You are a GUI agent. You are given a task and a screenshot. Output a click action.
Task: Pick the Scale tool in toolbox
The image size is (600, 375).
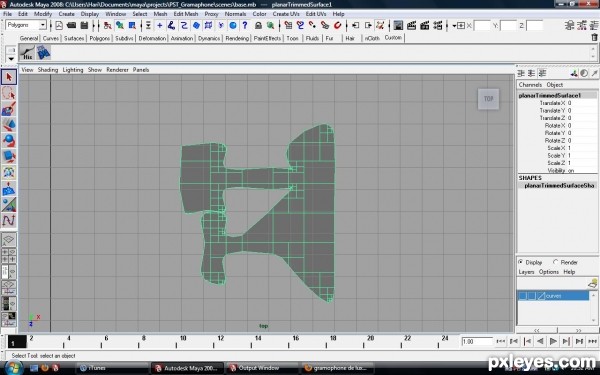click(9, 156)
